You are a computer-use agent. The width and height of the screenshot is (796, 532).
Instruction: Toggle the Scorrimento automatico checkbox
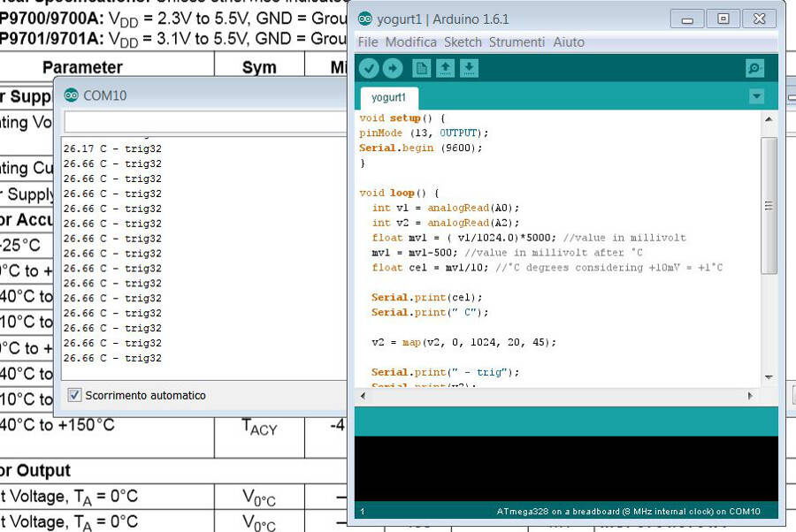coord(74,395)
